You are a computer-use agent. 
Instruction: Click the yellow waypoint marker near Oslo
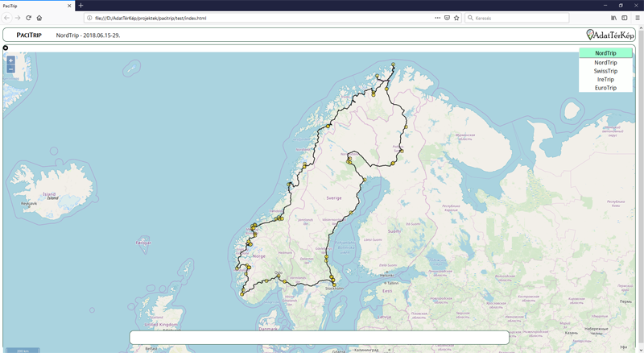click(279, 276)
